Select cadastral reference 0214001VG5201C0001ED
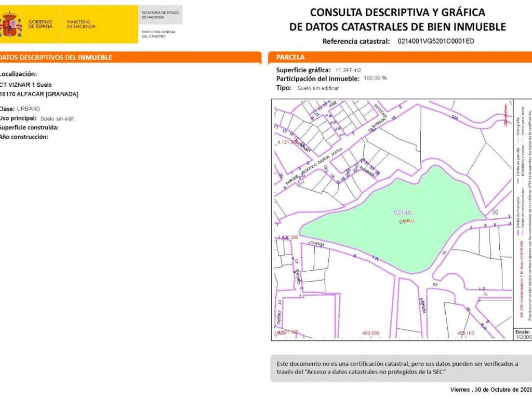This screenshot has height=399, width=532. (436, 41)
